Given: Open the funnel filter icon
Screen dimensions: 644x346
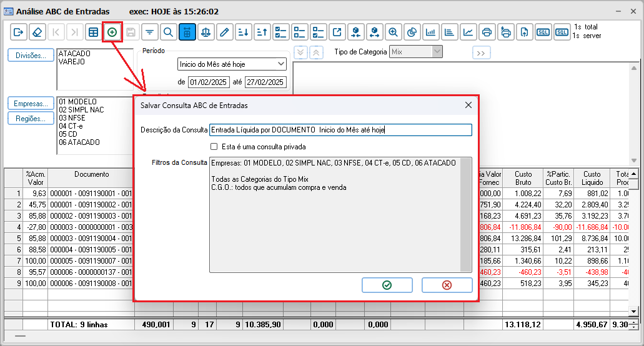Looking at the screenshot, I should point(149,32).
